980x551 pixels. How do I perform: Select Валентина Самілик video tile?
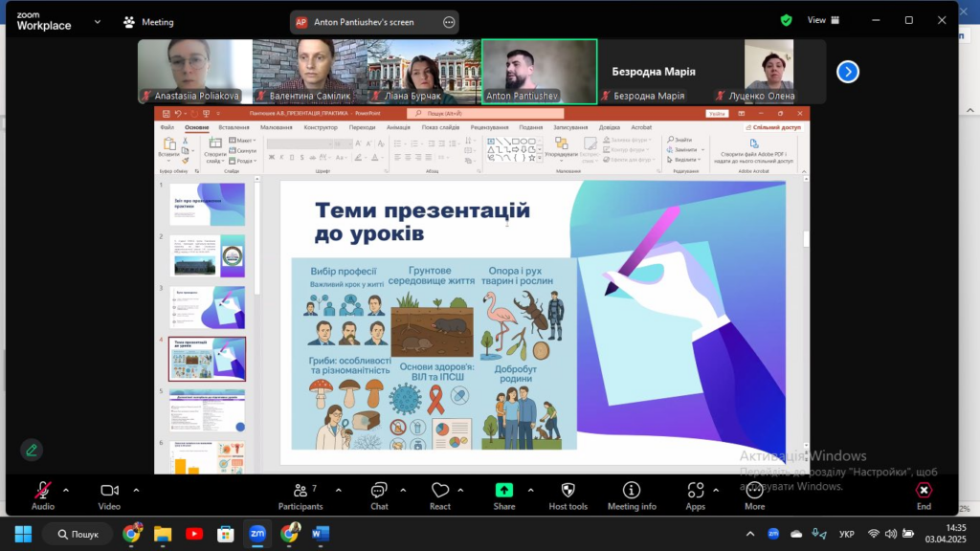coord(309,71)
